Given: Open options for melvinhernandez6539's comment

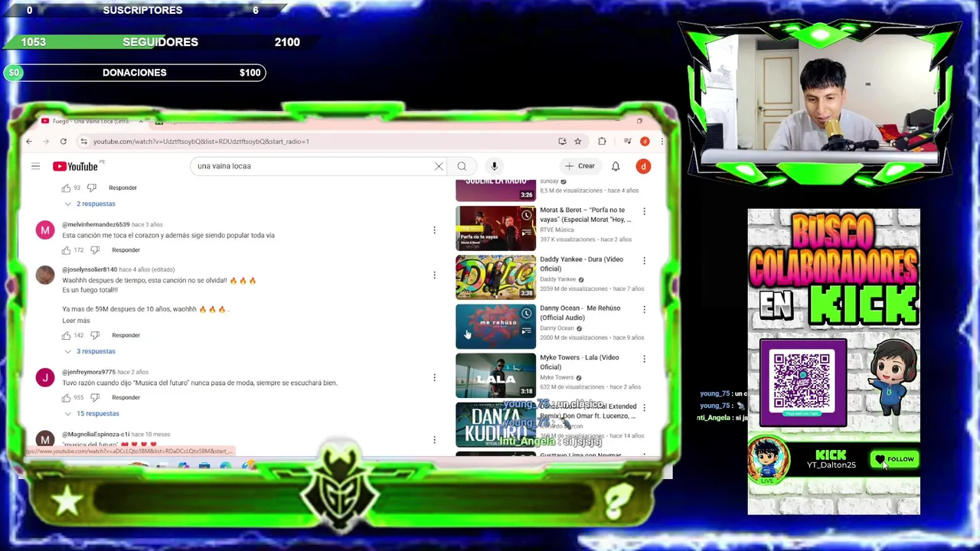Looking at the screenshot, I should point(434,230).
